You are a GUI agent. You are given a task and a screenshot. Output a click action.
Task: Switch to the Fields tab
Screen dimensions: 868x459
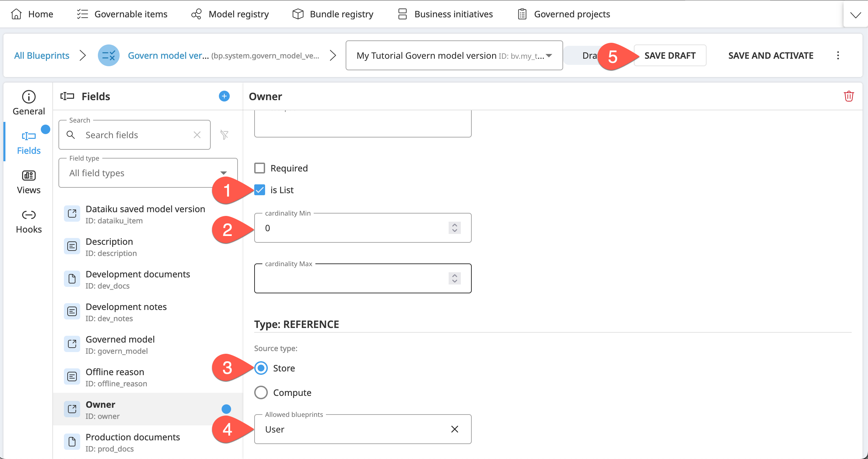click(29, 142)
